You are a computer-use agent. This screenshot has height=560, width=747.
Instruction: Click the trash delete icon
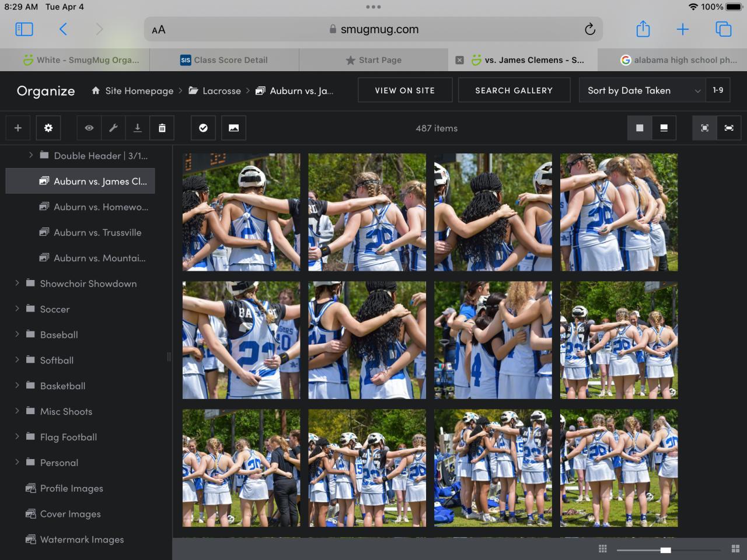162,128
